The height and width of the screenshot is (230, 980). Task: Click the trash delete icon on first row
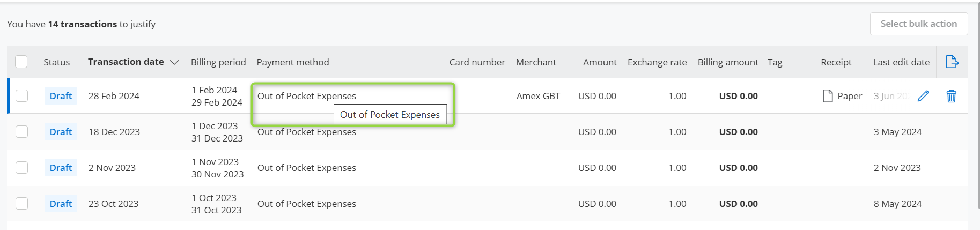[x=951, y=96]
